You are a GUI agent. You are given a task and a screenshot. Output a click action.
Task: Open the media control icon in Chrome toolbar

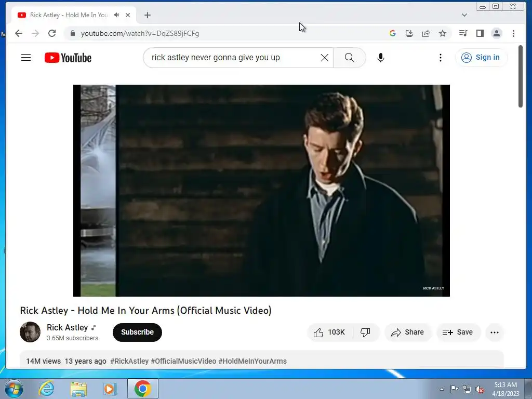pos(463,33)
